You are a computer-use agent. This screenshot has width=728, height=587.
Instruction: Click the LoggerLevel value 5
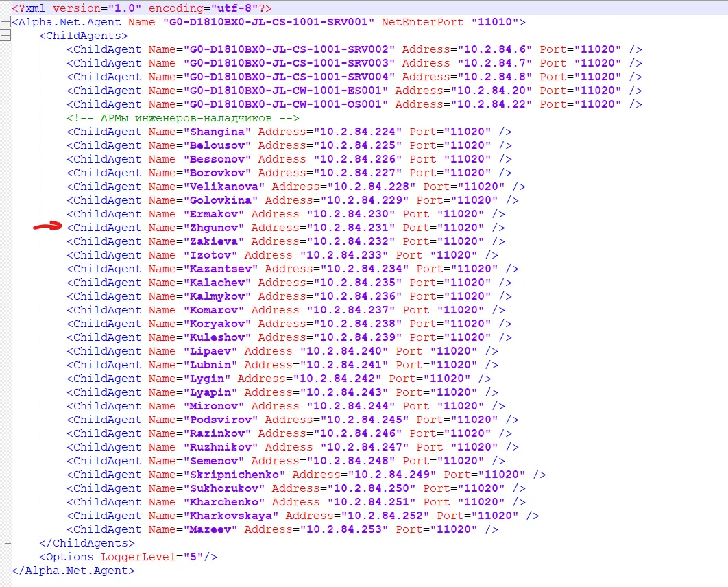[x=193, y=557]
